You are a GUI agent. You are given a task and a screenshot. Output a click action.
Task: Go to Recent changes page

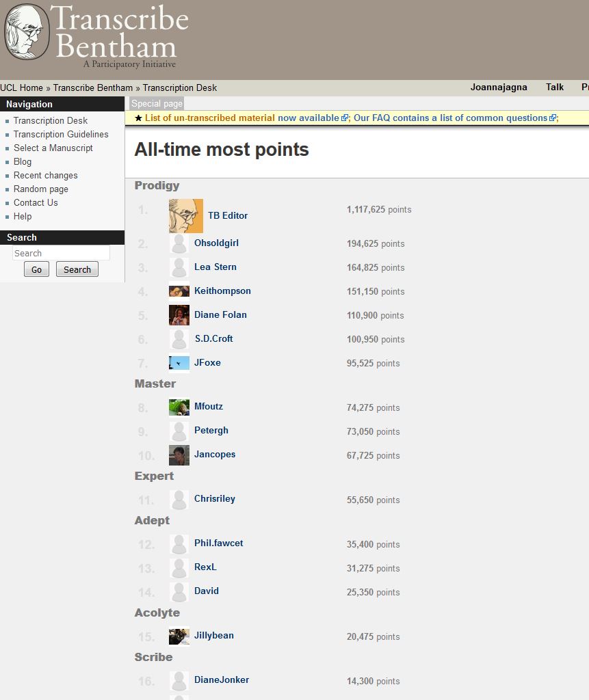tap(46, 175)
